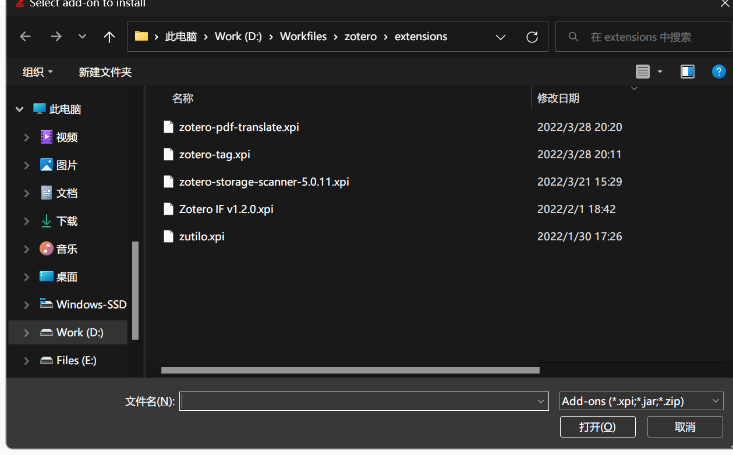Sort by the 名称 column header
This screenshot has width=733, height=455.
[182, 98]
